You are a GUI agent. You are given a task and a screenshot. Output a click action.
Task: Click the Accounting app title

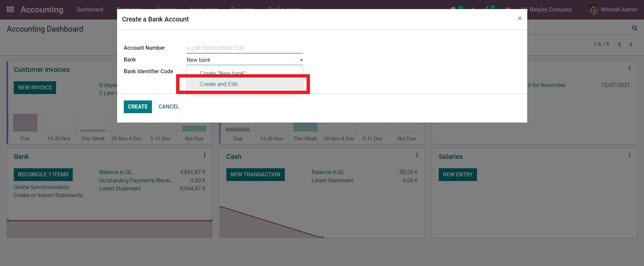tap(42, 9)
